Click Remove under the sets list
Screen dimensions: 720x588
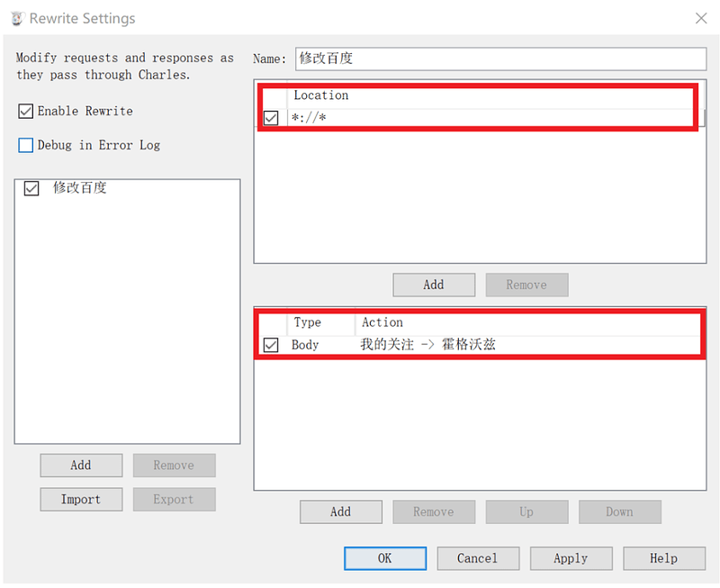point(174,466)
